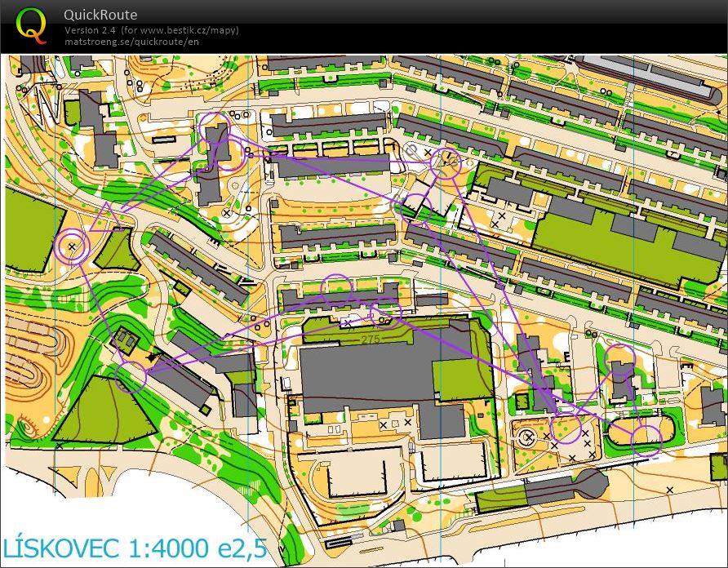Click the double-ringed control circle with X

(72, 246)
